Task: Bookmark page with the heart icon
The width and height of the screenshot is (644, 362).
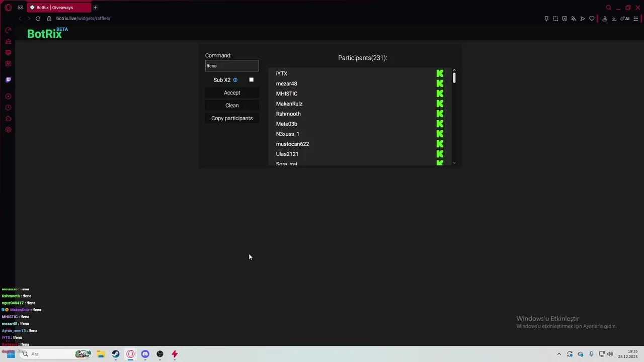Action: [x=592, y=19]
